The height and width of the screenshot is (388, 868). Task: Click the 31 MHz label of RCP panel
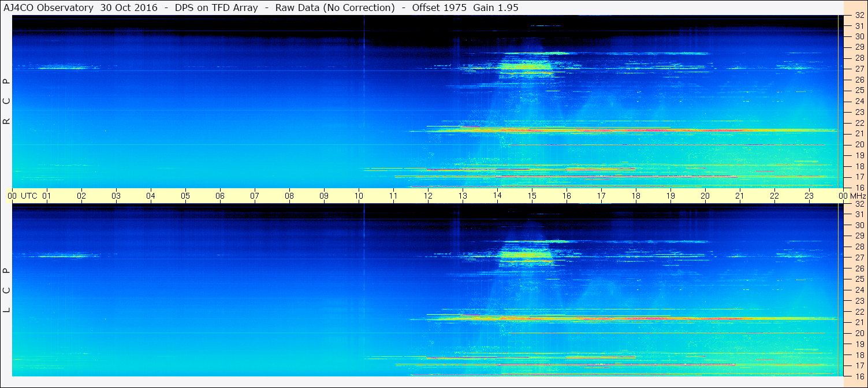(859, 26)
